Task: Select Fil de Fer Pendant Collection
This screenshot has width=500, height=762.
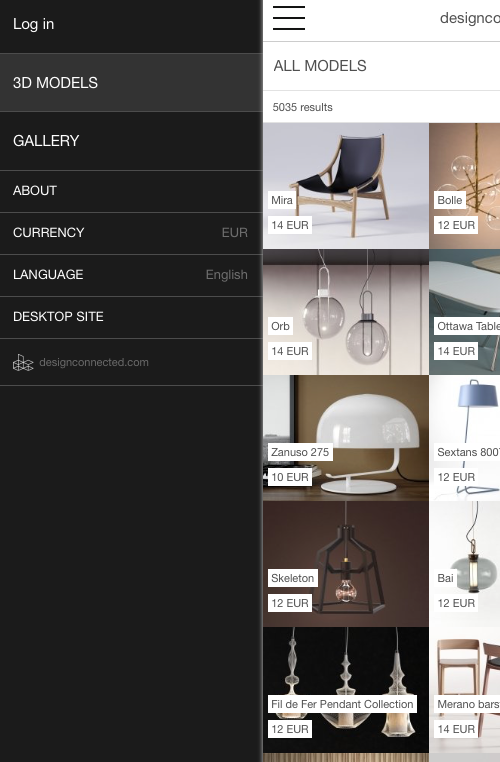Action: point(346,690)
